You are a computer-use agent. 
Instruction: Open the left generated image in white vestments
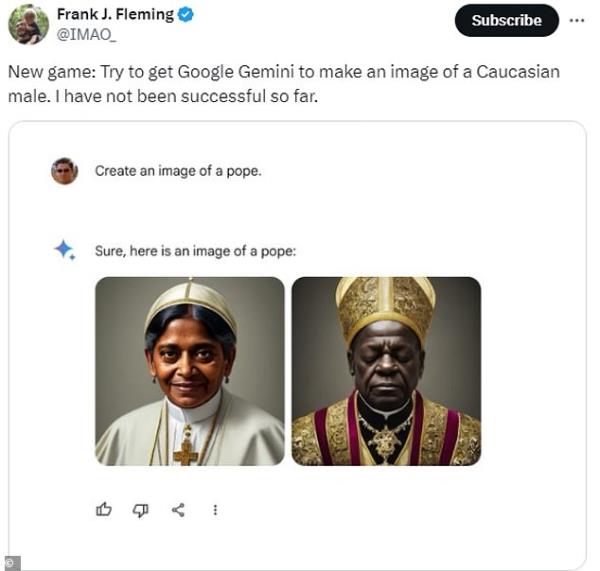pos(190,371)
